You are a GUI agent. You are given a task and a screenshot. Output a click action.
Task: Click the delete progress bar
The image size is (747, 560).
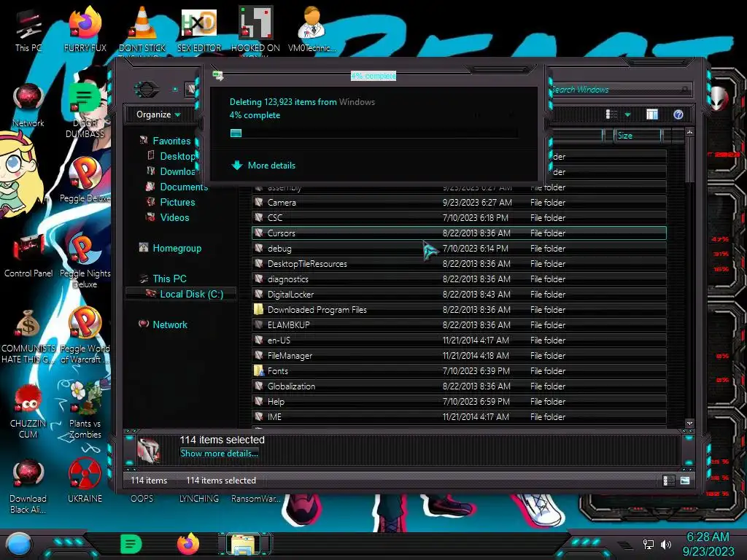point(374,133)
